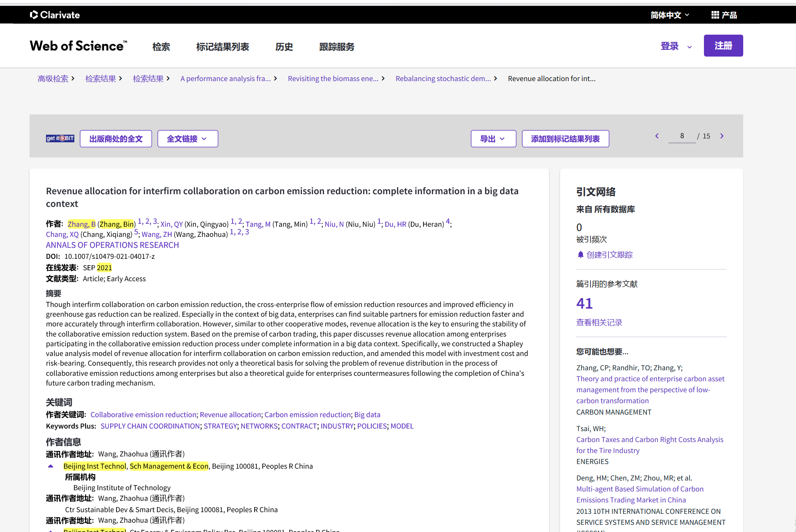Click the page number input field
Image resolution: width=796 pixels, height=532 pixels.
(x=682, y=136)
